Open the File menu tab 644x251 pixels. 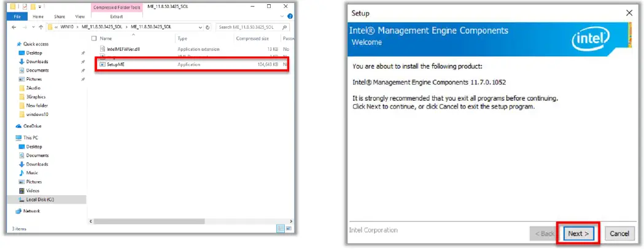(17, 17)
